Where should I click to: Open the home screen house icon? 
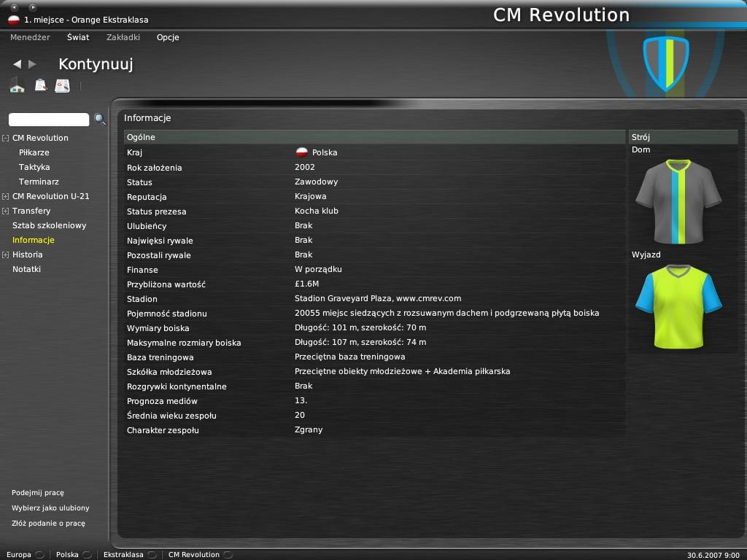18,85
